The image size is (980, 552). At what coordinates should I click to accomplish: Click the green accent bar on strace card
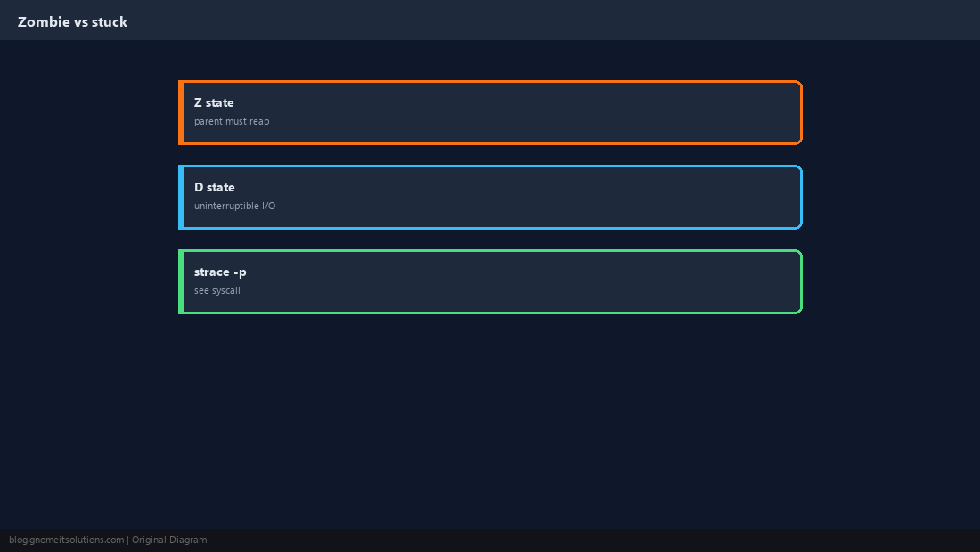181,281
